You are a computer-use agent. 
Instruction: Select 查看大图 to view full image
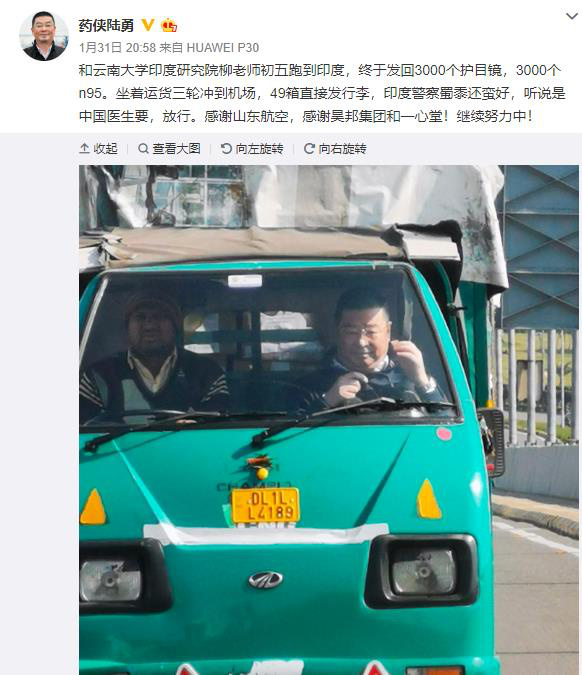(x=176, y=149)
